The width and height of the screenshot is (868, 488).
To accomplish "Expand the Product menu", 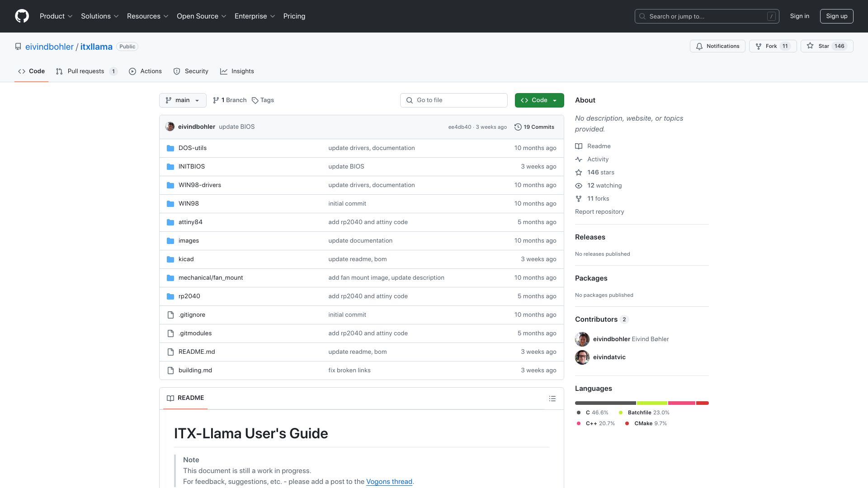I will pos(56,16).
